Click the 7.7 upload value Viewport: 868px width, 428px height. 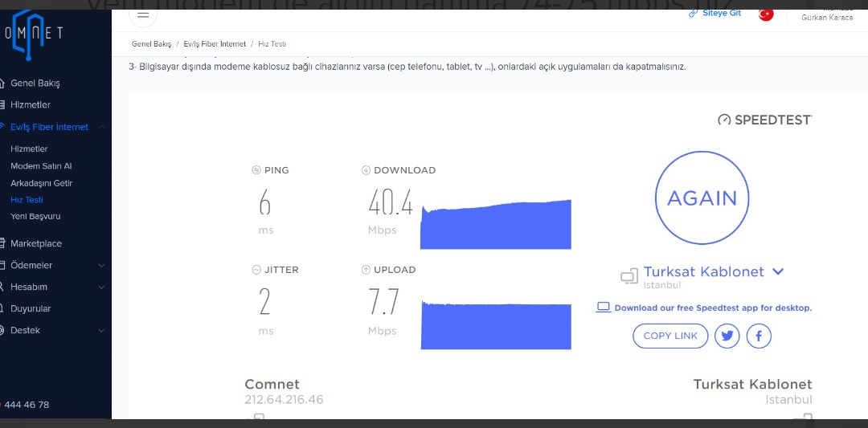(x=383, y=302)
